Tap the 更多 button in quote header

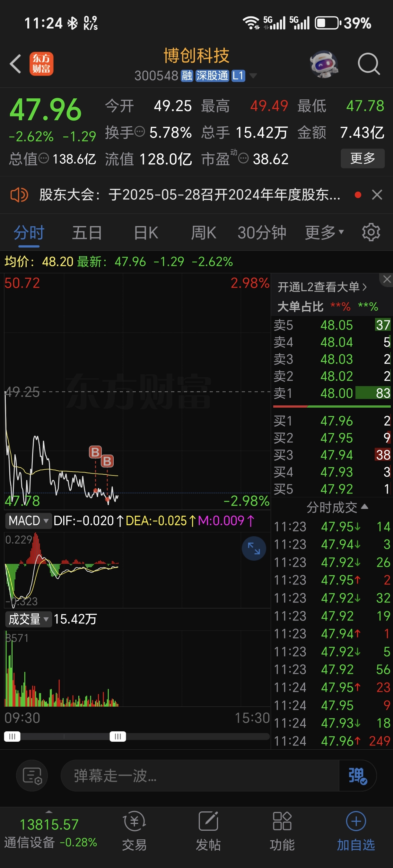363,158
